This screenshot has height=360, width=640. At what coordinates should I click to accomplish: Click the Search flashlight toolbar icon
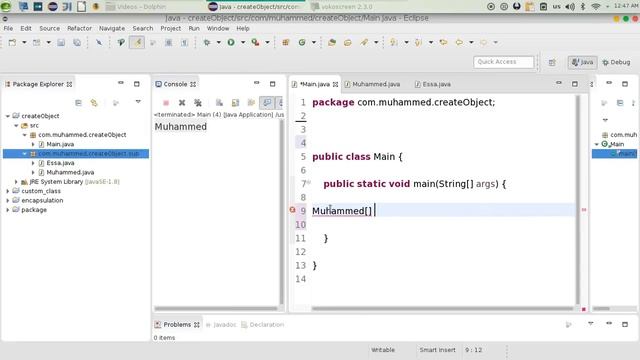(x=364, y=42)
